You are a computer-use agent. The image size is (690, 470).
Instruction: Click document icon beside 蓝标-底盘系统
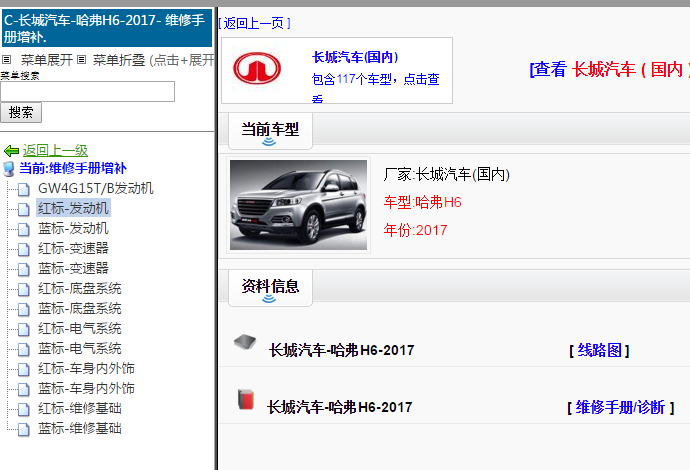[24, 309]
